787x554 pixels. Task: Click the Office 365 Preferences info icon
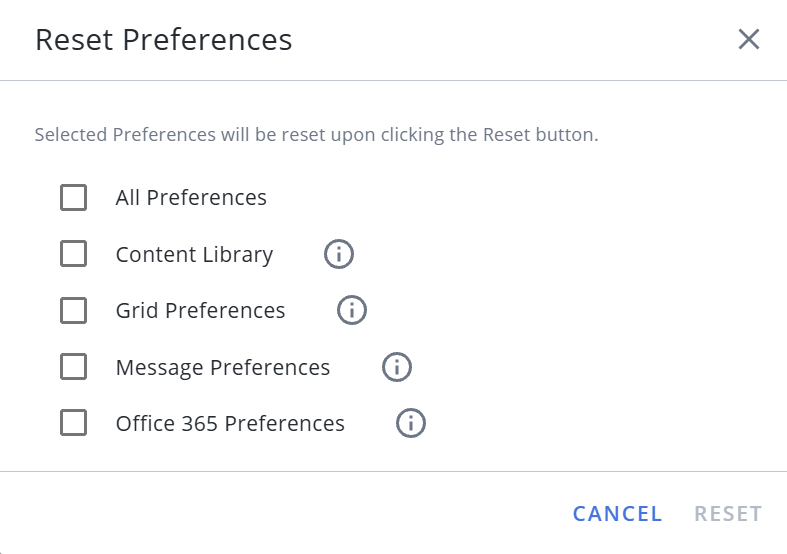[411, 424]
